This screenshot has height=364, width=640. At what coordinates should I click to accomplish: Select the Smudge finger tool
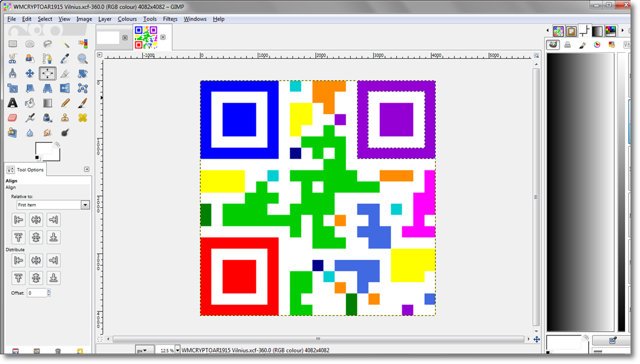[x=47, y=133]
